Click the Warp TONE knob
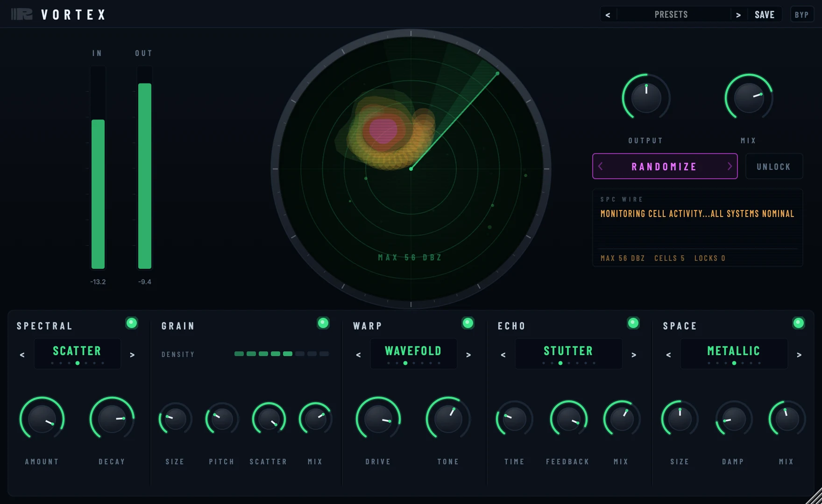The height and width of the screenshot is (504, 822). tap(448, 419)
